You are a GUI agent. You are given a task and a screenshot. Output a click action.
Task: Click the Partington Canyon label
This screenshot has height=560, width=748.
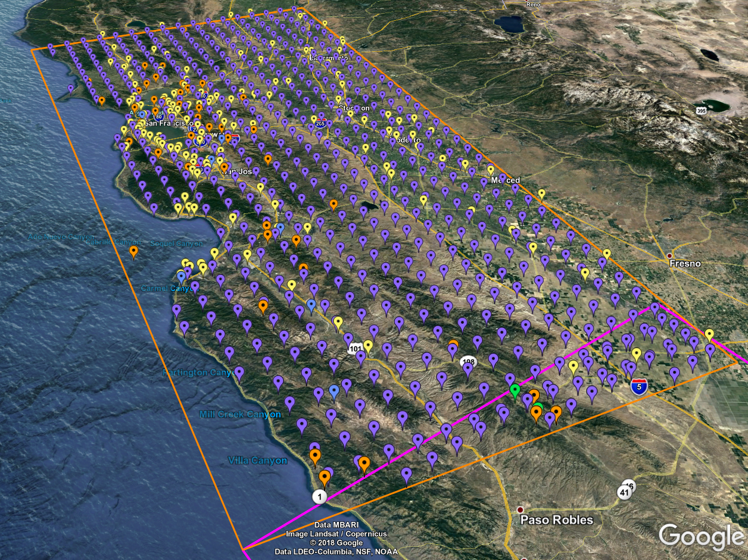pos(197,373)
